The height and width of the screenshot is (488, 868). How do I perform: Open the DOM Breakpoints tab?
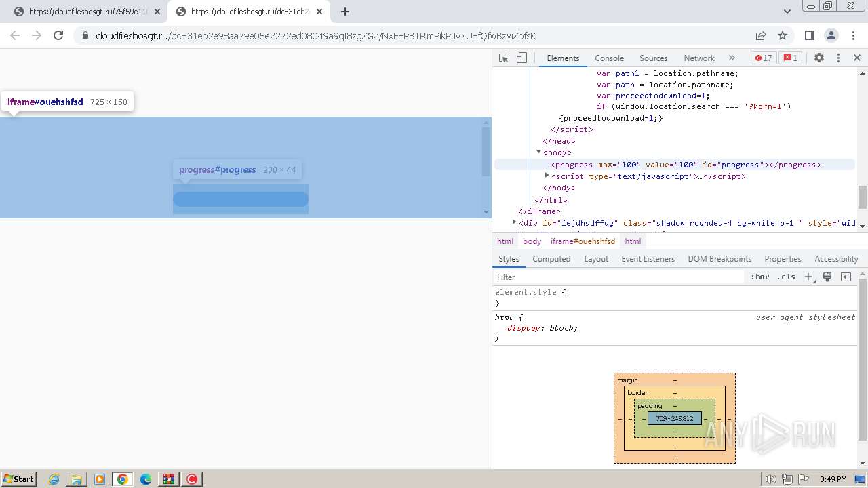tap(719, 259)
